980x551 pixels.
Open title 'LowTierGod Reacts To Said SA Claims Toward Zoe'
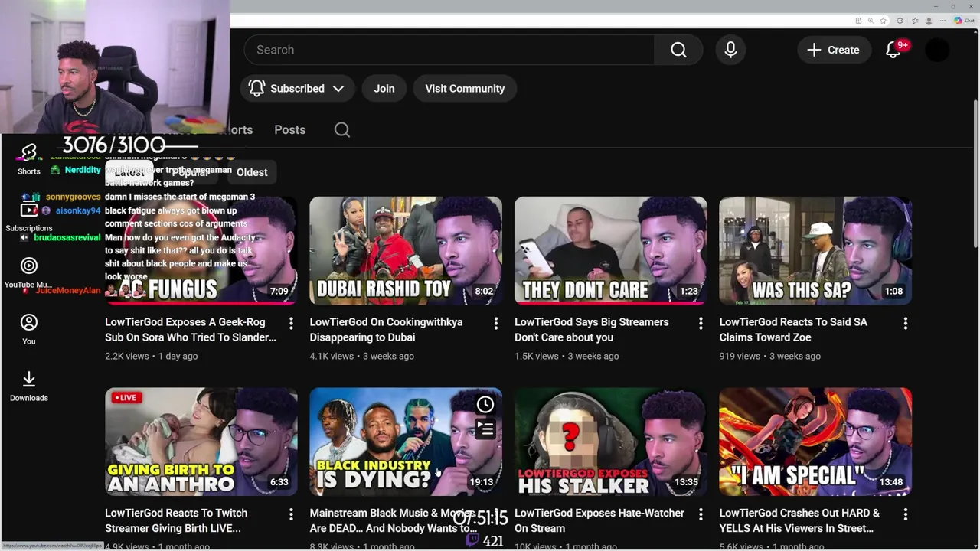pos(793,330)
